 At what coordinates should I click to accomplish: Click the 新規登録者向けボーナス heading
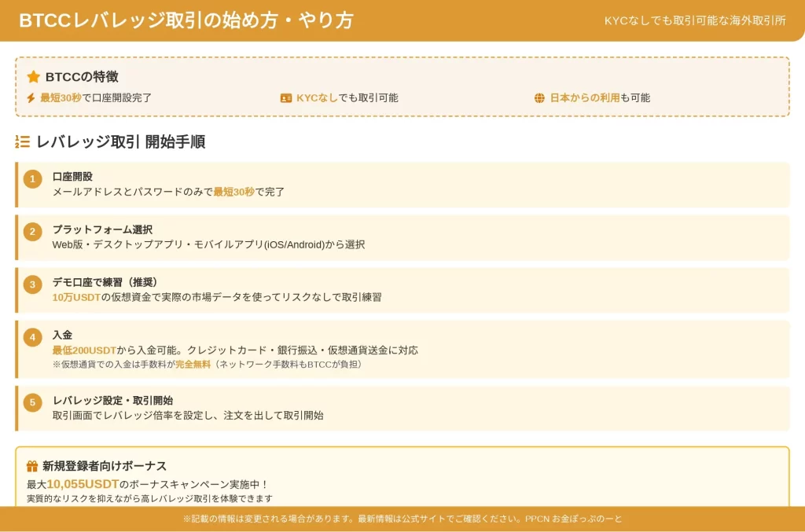(x=105, y=466)
